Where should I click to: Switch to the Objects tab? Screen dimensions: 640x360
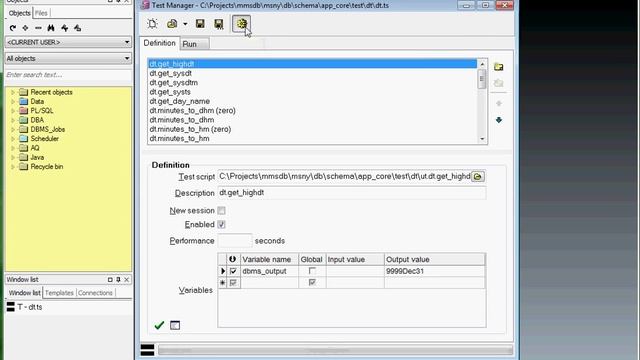coord(19,13)
